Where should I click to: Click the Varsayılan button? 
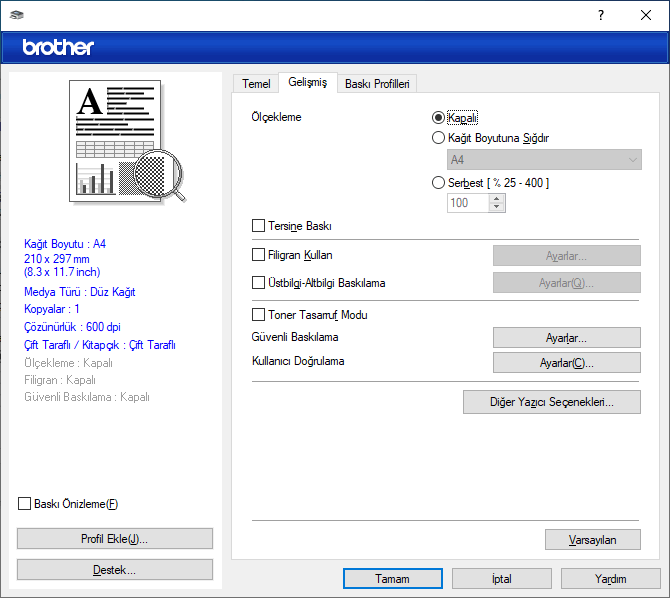click(x=593, y=540)
